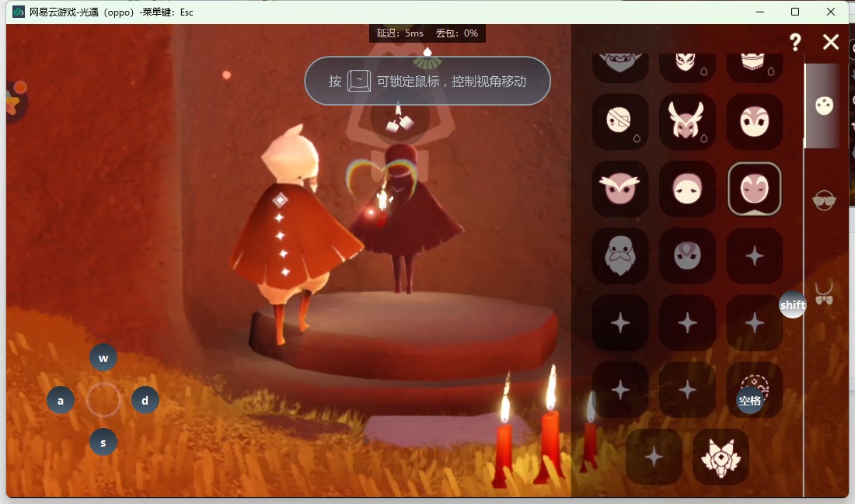Switch to the mask category tab
Screen dimensions: 855x504
pos(824,105)
